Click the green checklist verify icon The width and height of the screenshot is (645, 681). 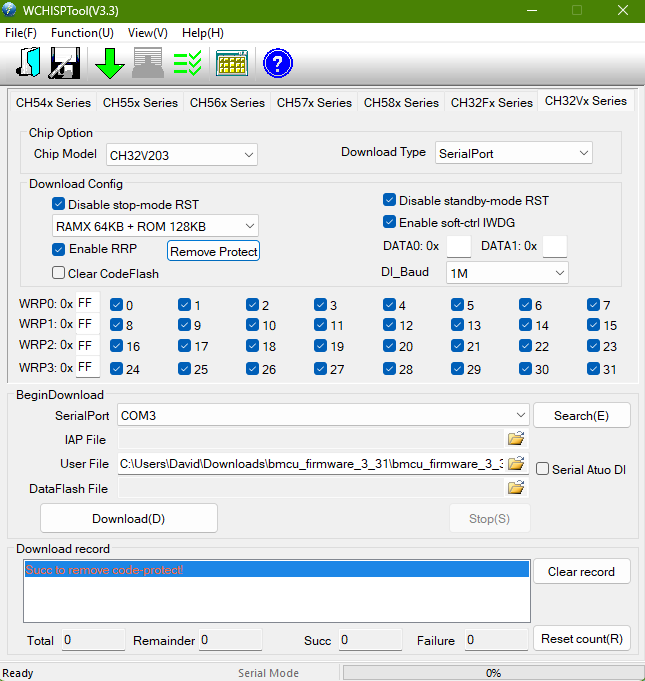coord(188,63)
